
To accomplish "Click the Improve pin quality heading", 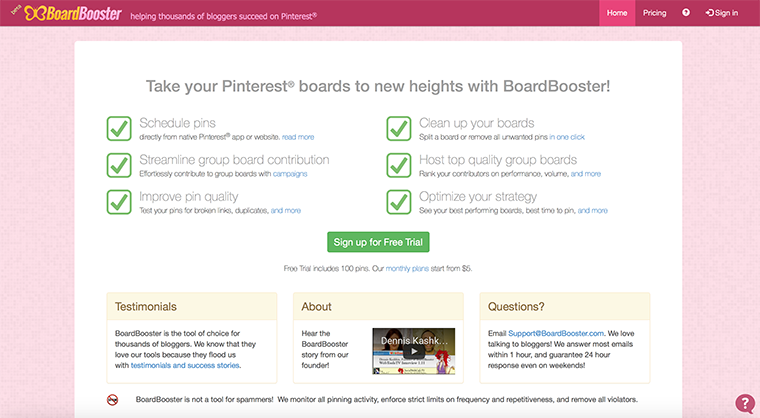I will pyautogui.click(x=189, y=197).
